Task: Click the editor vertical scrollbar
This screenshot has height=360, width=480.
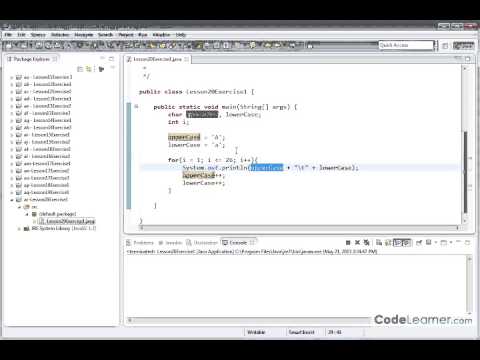Action: 465,145
